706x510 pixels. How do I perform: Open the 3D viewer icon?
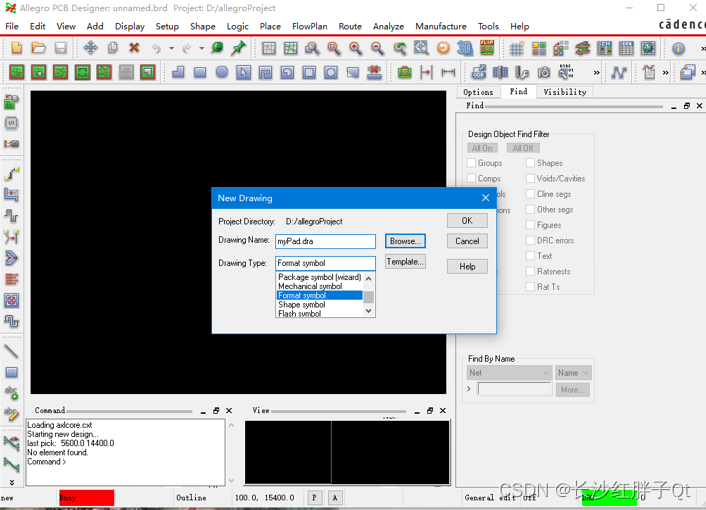coord(465,48)
